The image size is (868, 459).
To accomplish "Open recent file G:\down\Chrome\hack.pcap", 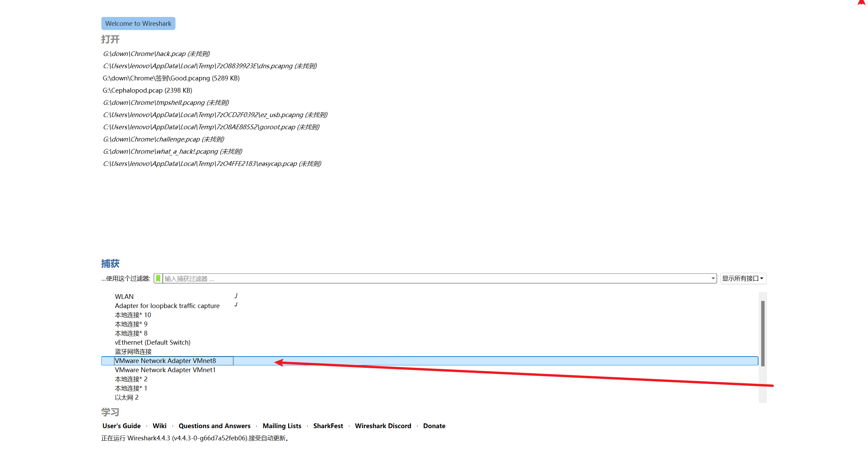I will tap(157, 54).
